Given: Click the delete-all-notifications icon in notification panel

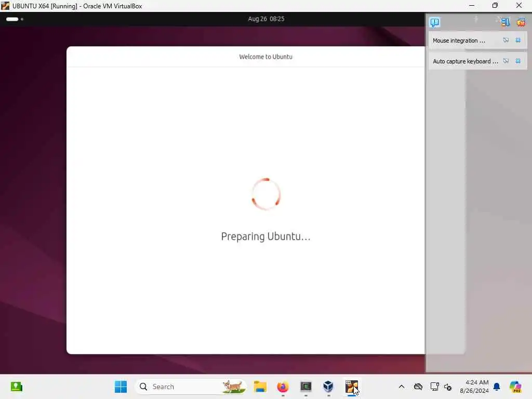Looking at the screenshot, I should (x=521, y=22).
